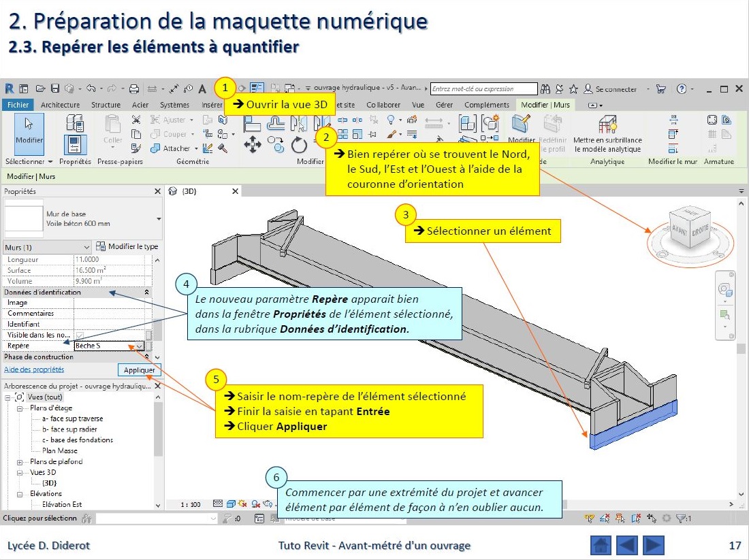
Task: Save the project with the floppy disk icon
Action: (55, 88)
